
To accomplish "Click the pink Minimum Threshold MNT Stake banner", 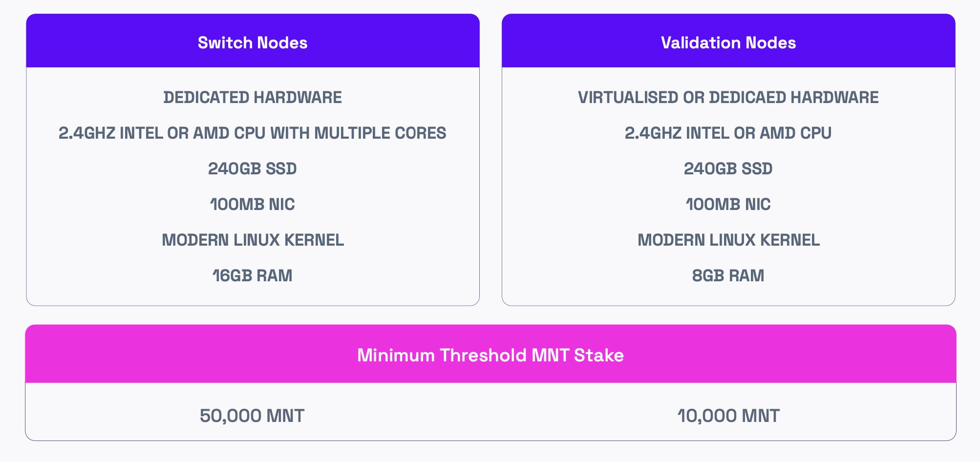I will (490, 355).
